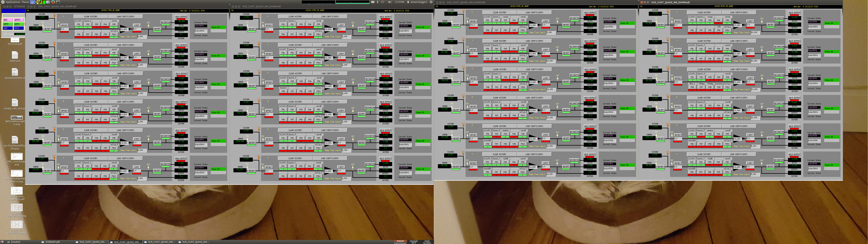The image size is (868, 244).
Task: Click CLEAR HISTORY in ITMX L row
Action: pos(91,16)
